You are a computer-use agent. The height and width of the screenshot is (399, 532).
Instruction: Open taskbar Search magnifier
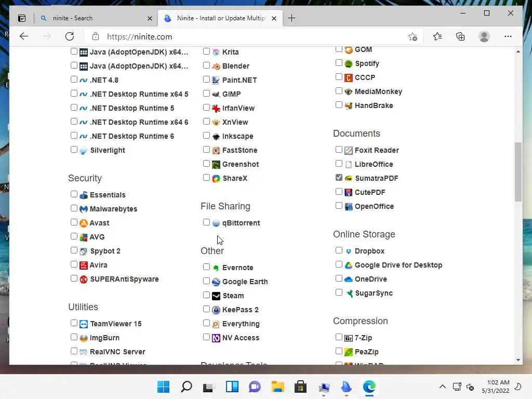(x=187, y=387)
